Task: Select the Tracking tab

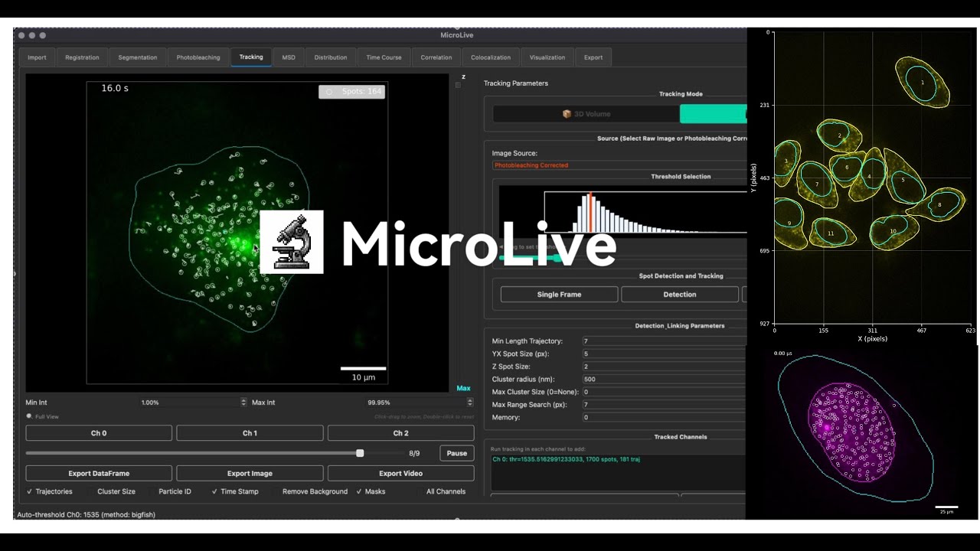Action: [251, 57]
